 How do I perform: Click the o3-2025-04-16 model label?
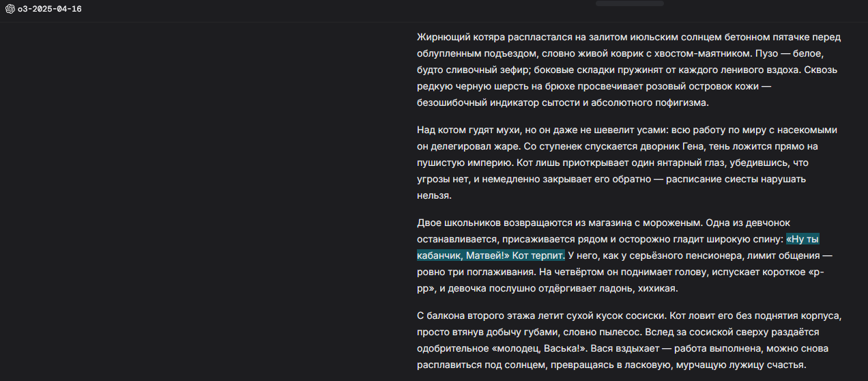49,9
